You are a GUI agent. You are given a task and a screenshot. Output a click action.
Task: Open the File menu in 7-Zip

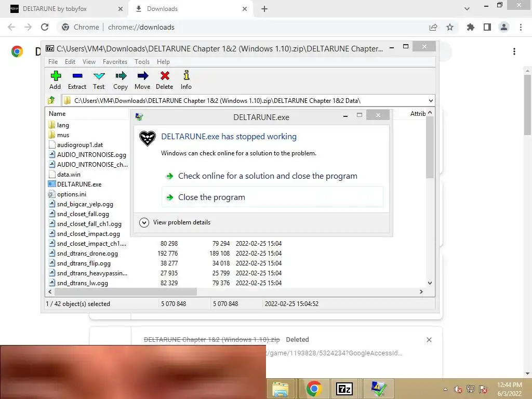(x=53, y=62)
